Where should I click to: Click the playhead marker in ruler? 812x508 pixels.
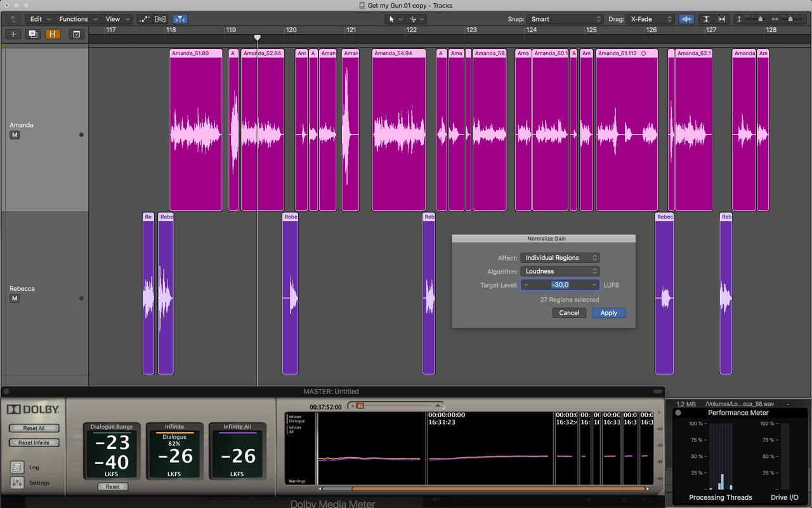click(257, 37)
